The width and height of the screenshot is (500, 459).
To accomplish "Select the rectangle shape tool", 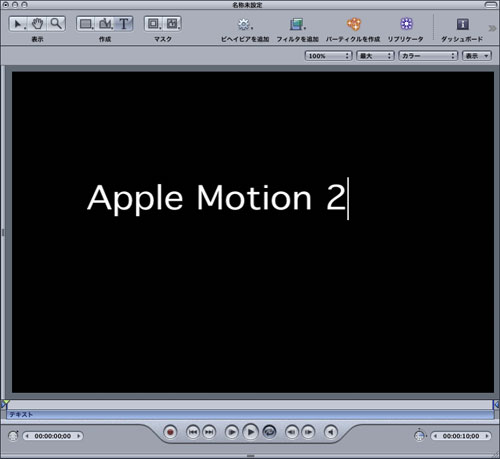I will coord(86,24).
